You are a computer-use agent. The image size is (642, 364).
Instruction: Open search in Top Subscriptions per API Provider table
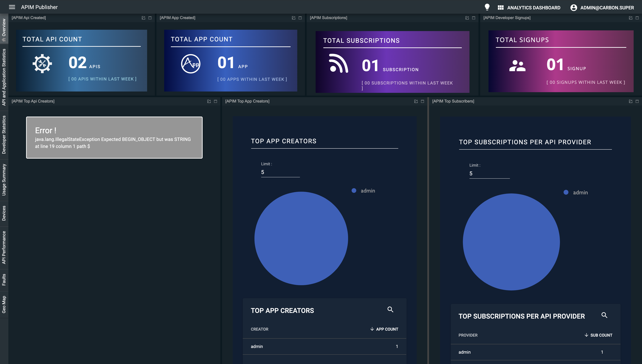[604, 315]
